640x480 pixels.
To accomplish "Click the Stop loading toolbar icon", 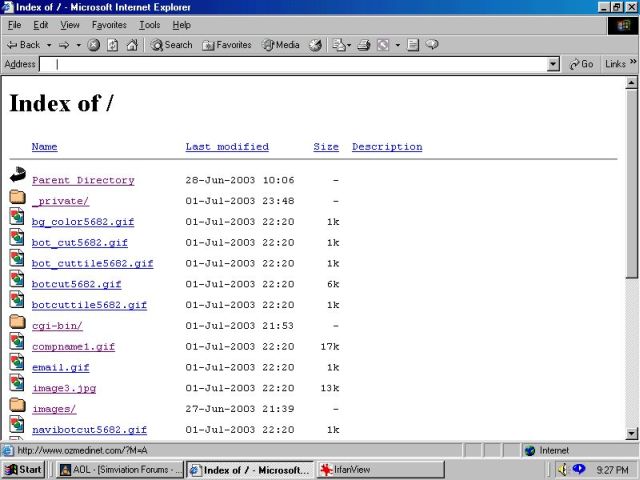I will click(x=94, y=45).
